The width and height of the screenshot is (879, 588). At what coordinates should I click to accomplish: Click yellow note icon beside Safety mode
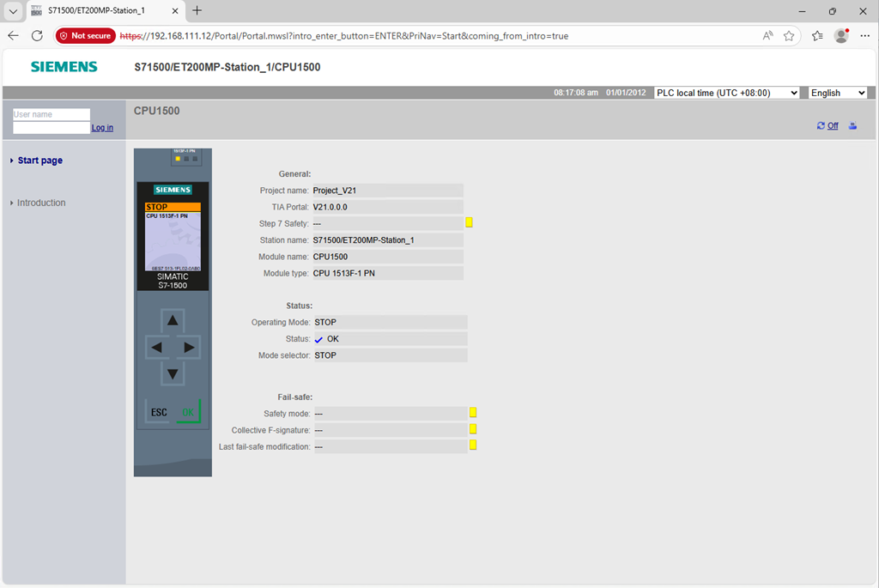pyautogui.click(x=472, y=413)
